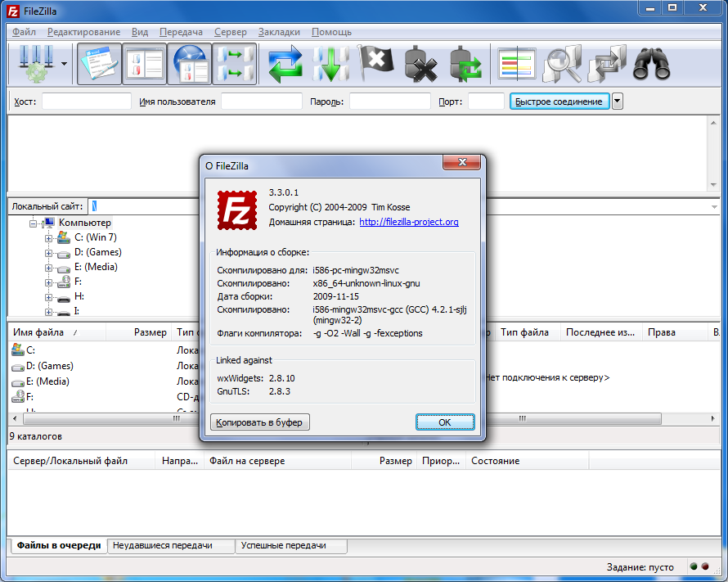Open the Site Manager icon
The height and width of the screenshot is (582, 728).
pyautogui.click(x=36, y=64)
